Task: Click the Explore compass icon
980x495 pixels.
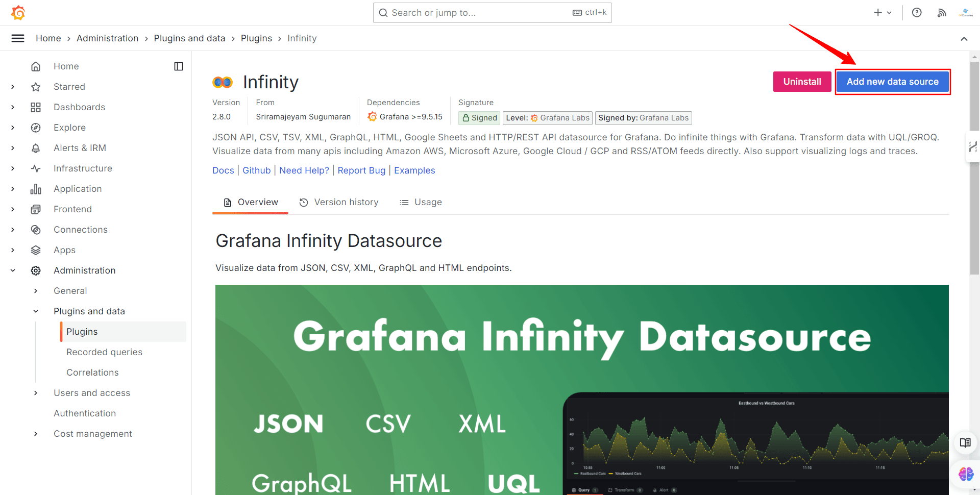Action: coord(36,128)
